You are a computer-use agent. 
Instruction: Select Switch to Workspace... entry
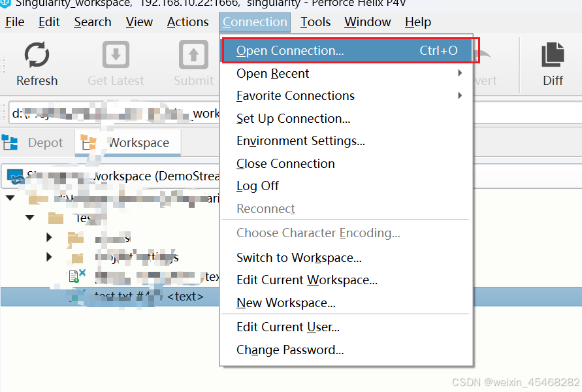pos(347,257)
